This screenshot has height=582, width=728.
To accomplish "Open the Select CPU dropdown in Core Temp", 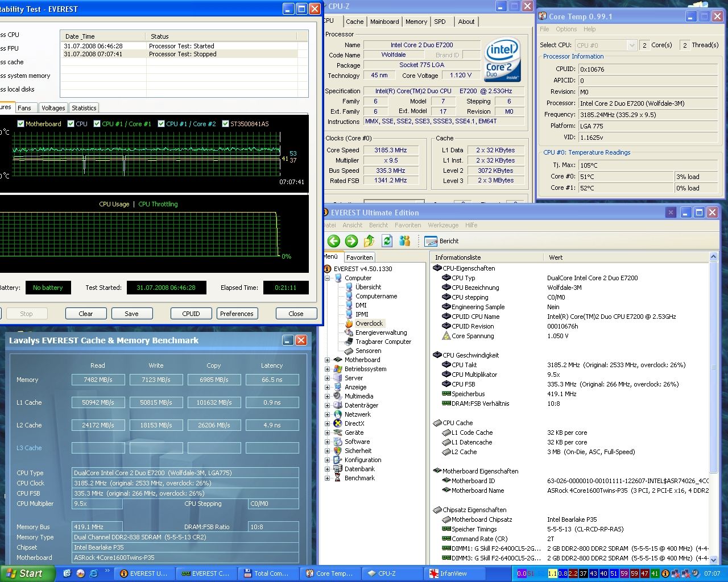I will [x=631, y=45].
